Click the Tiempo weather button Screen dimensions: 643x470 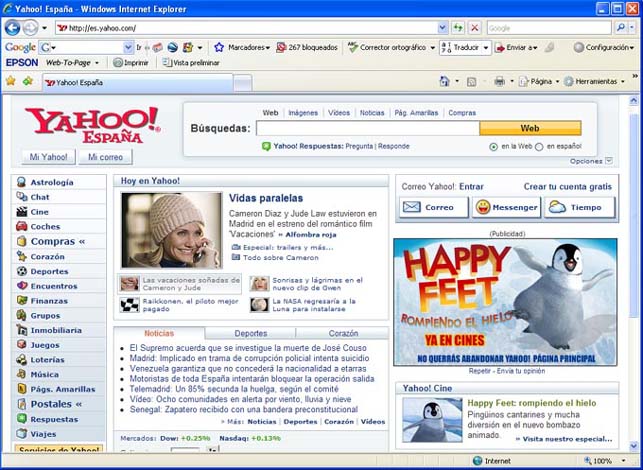click(x=579, y=207)
